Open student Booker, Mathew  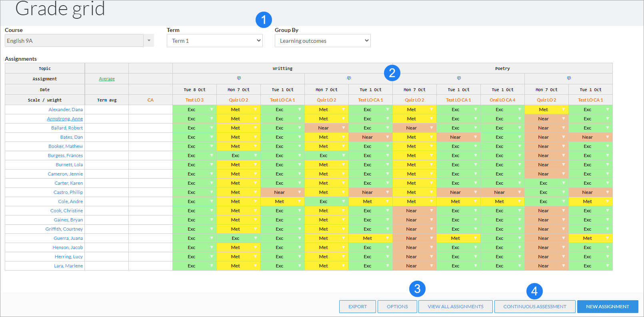point(66,146)
